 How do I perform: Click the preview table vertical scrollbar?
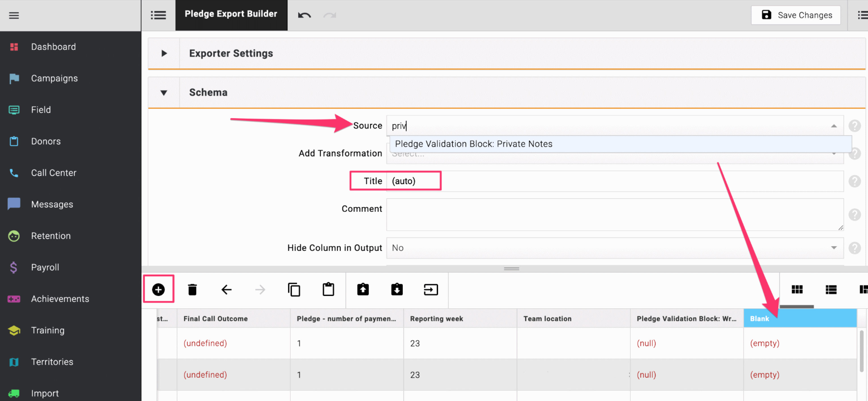click(x=861, y=351)
